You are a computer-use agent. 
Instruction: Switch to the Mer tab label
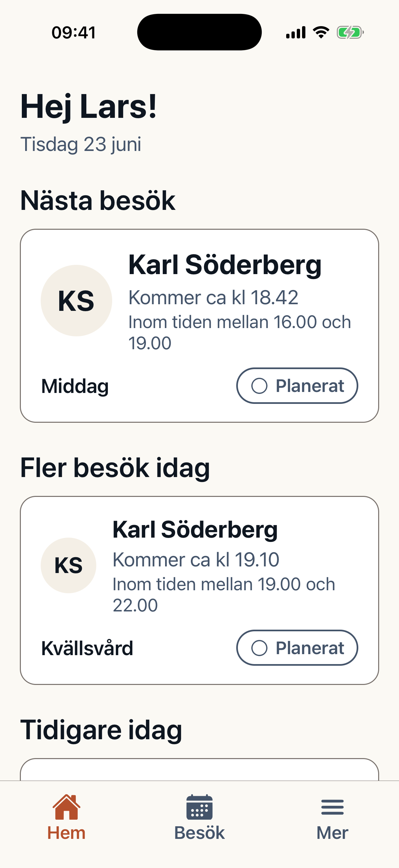pyautogui.click(x=332, y=833)
